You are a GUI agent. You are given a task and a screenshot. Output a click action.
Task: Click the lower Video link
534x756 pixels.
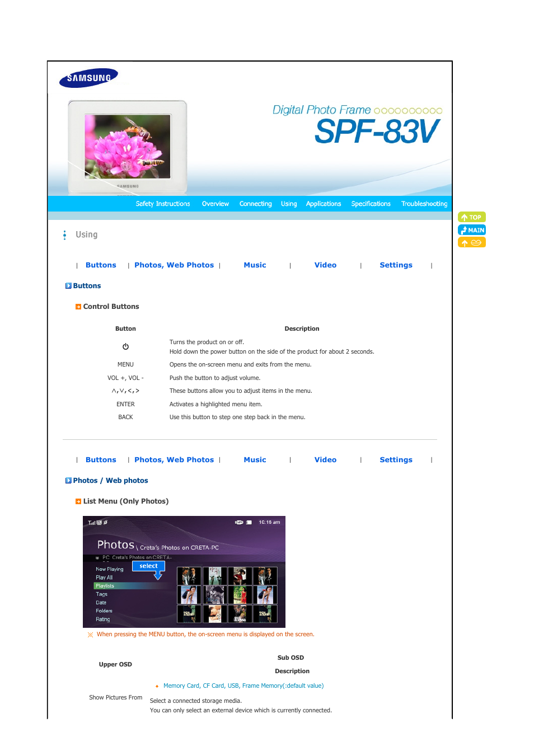325,460
